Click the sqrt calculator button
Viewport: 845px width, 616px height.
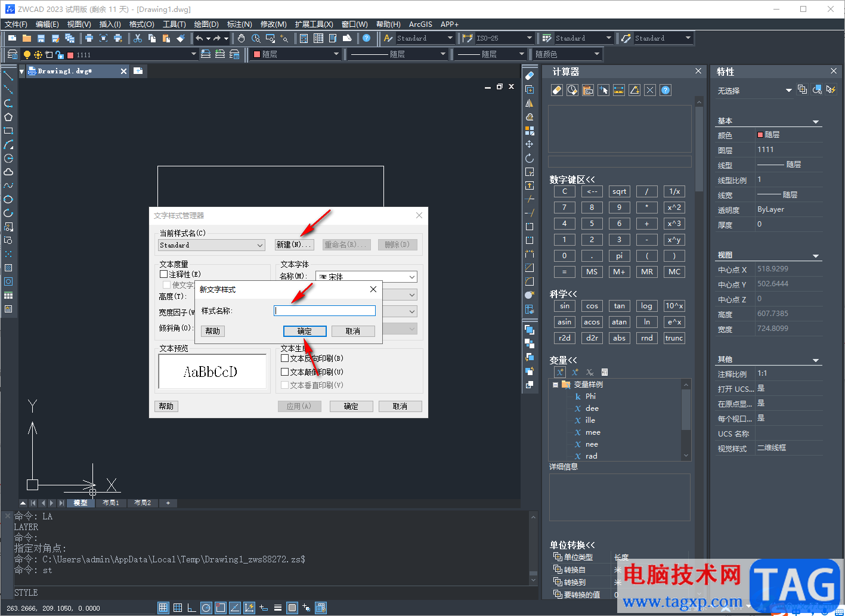[619, 191]
